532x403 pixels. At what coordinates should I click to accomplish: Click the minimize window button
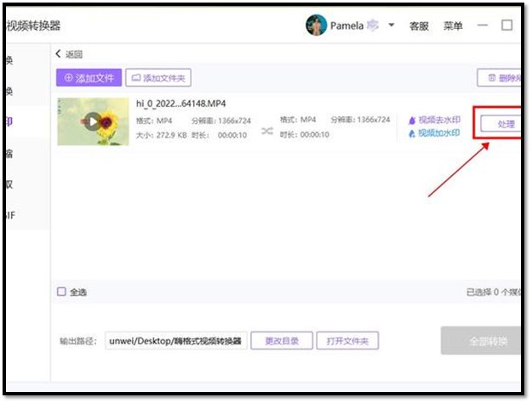click(x=482, y=26)
